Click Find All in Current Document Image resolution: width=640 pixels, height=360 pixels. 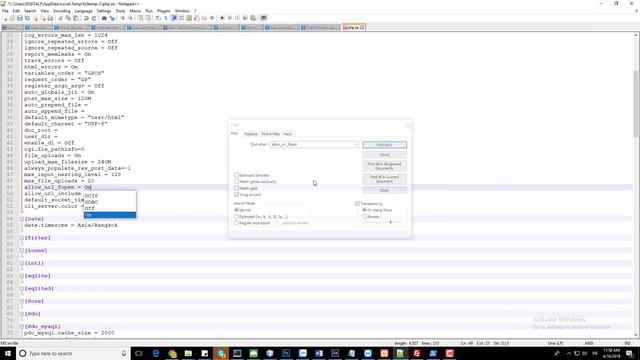pos(384,179)
